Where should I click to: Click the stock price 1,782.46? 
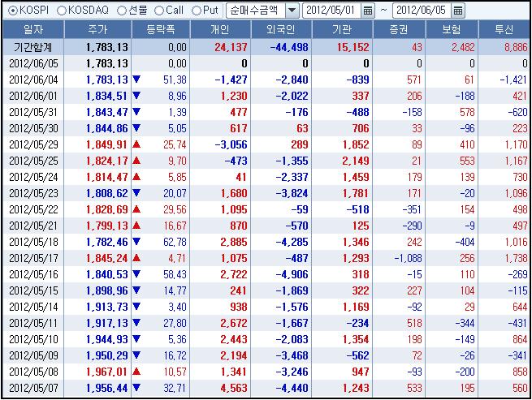pyautogui.click(x=107, y=242)
